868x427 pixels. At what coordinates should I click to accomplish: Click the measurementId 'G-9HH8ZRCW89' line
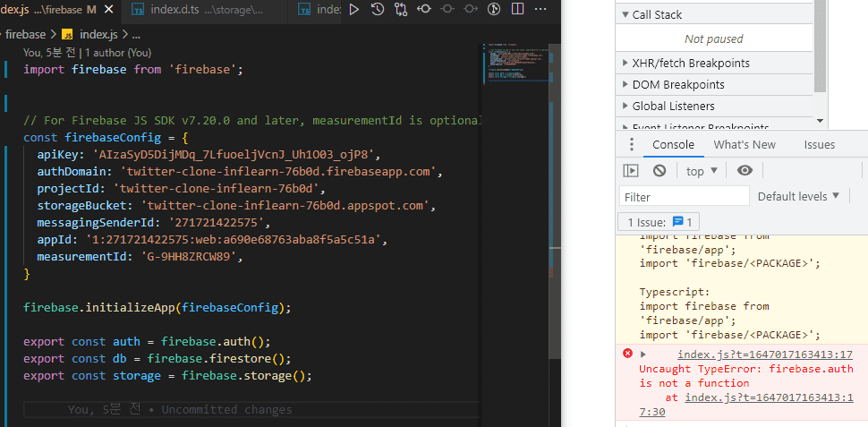(140, 257)
